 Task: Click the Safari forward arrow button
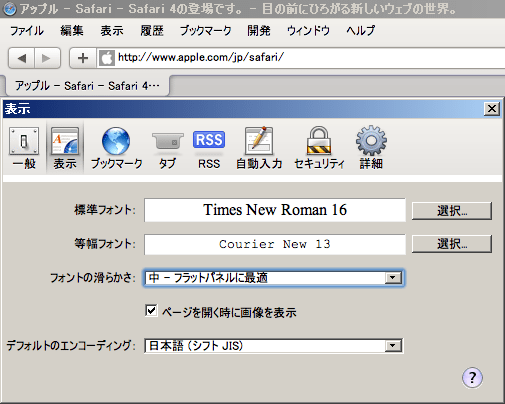47,58
